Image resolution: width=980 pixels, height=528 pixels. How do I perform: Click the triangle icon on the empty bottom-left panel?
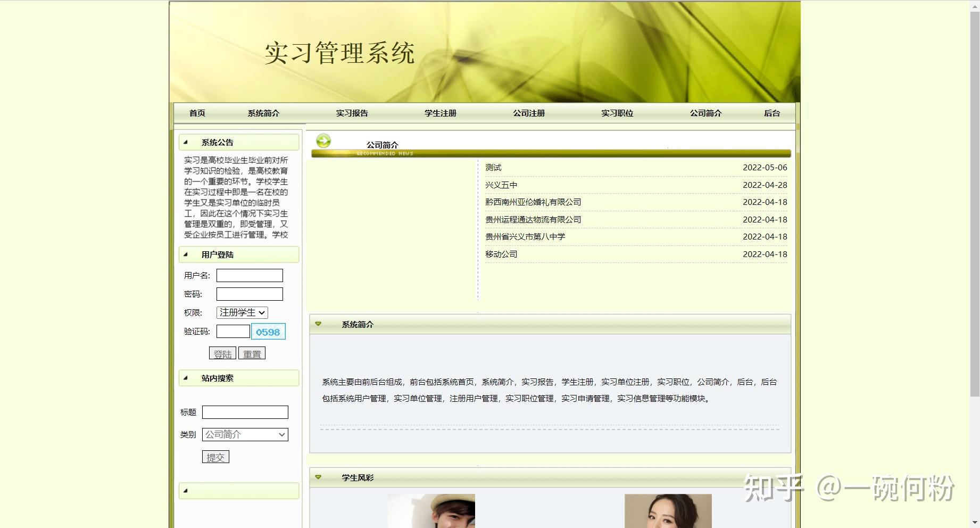coord(185,491)
